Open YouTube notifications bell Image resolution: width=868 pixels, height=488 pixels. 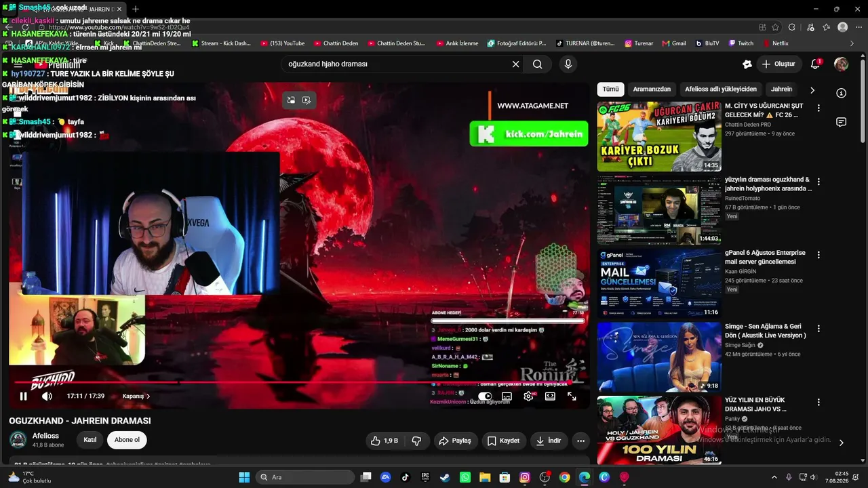[x=816, y=64]
